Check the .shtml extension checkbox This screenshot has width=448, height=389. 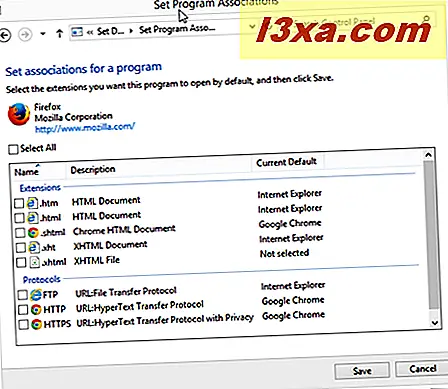point(20,233)
